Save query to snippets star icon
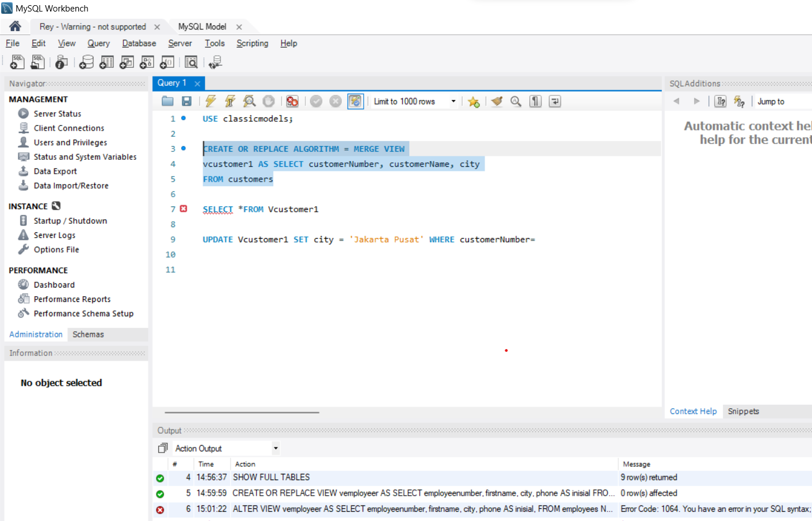 pos(474,101)
